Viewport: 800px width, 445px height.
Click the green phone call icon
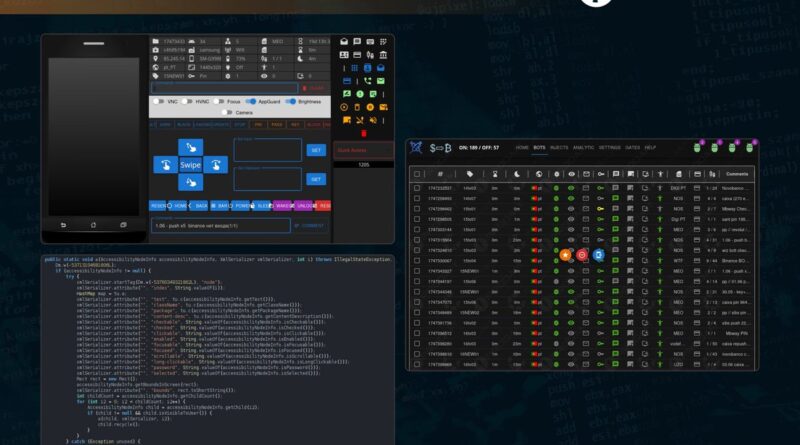367,81
